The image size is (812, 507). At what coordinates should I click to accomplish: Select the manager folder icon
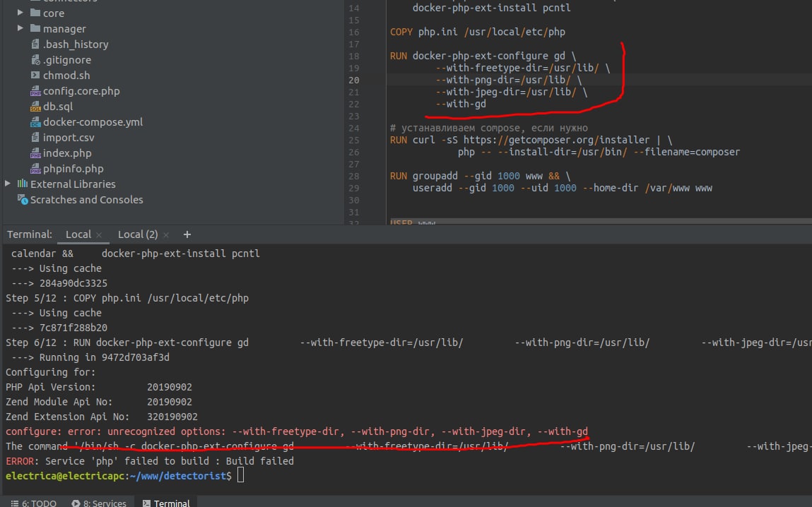(35, 28)
